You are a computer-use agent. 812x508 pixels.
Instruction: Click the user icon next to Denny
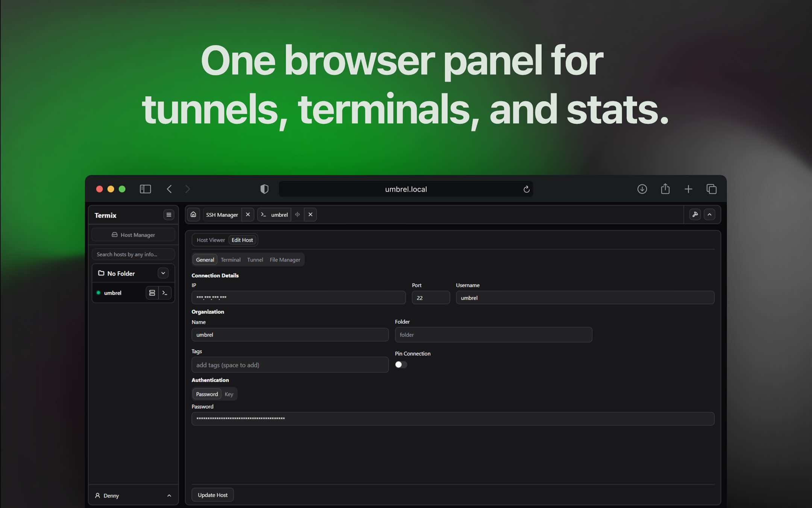97,496
